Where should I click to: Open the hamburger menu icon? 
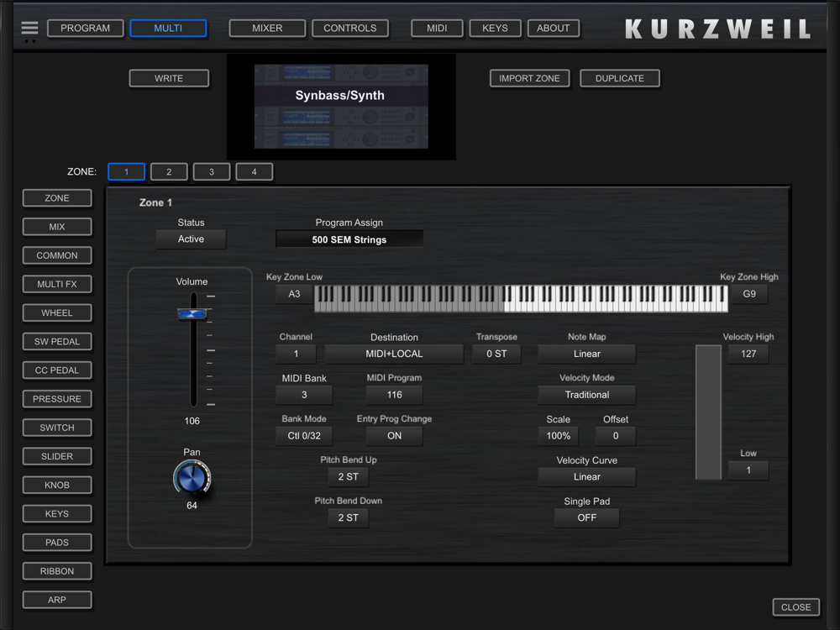point(29,28)
